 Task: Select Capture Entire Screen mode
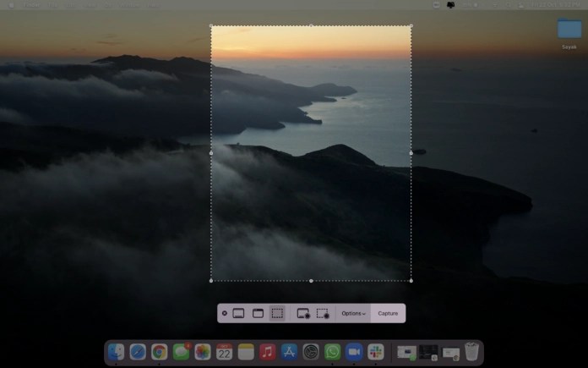238,313
